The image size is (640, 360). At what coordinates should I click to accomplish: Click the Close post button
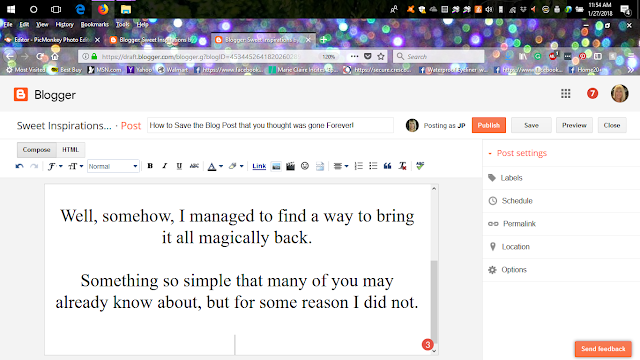point(612,125)
